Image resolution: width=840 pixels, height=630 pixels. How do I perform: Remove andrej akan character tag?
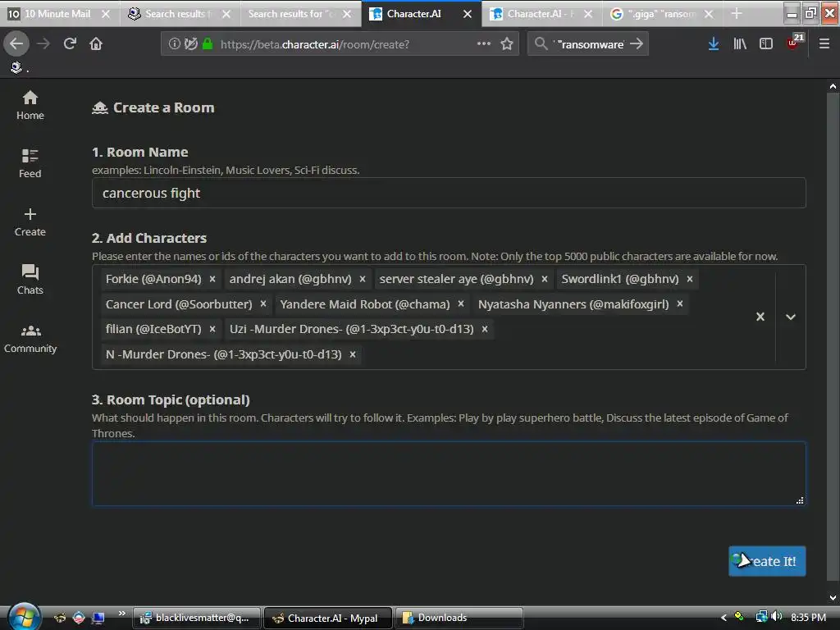tap(363, 279)
